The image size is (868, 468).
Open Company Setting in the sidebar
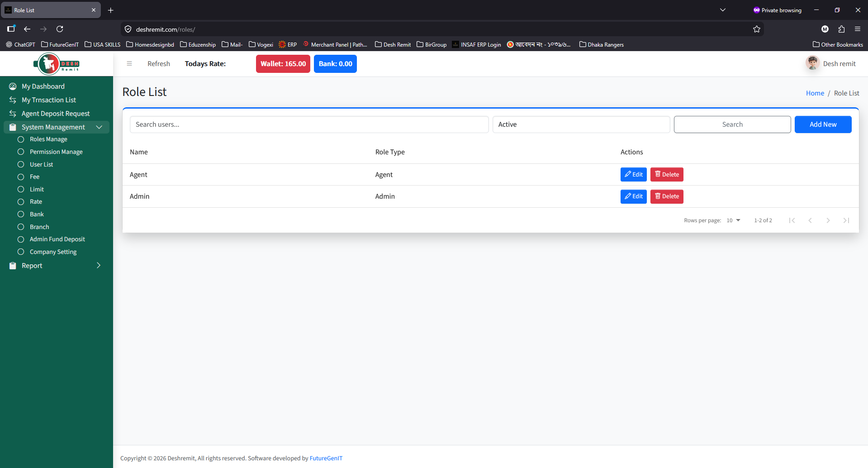point(53,252)
